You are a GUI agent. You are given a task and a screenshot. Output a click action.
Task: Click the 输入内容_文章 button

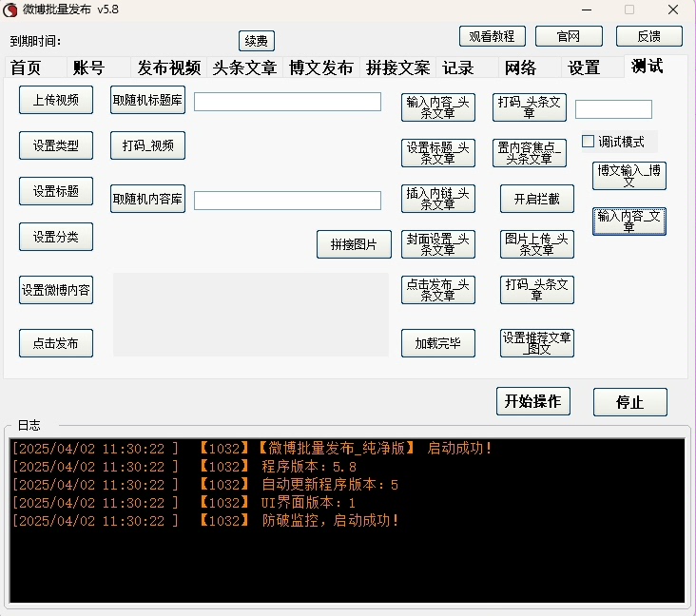pos(629,221)
